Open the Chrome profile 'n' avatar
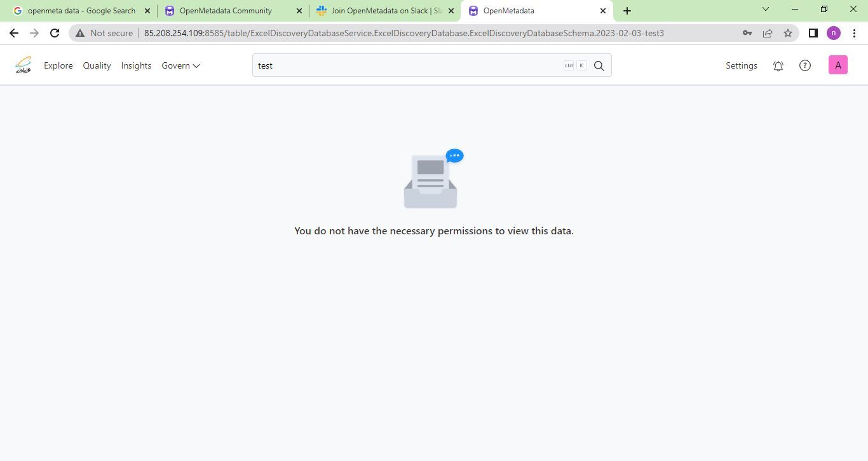The image size is (868, 461). (834, 33)
